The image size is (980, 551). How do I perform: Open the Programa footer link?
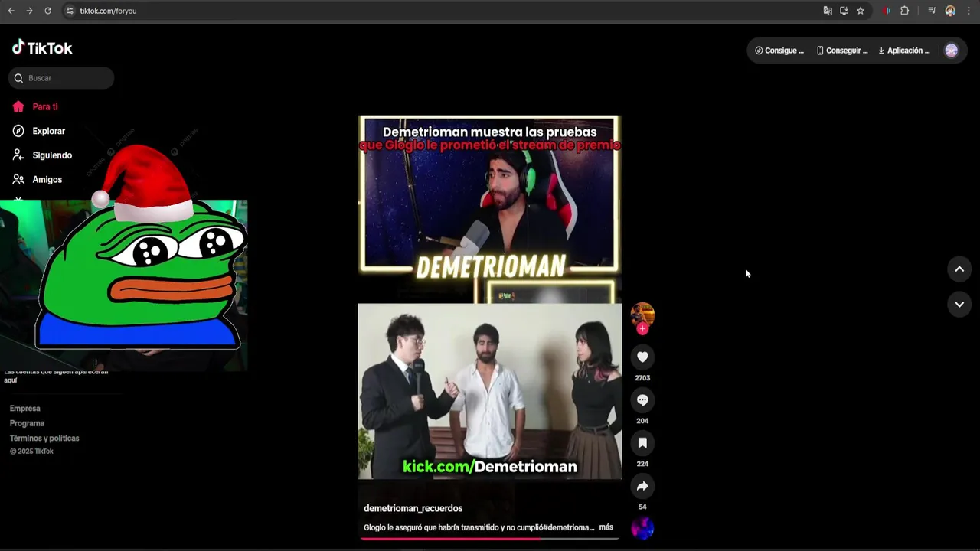click(x=27, y=423)
